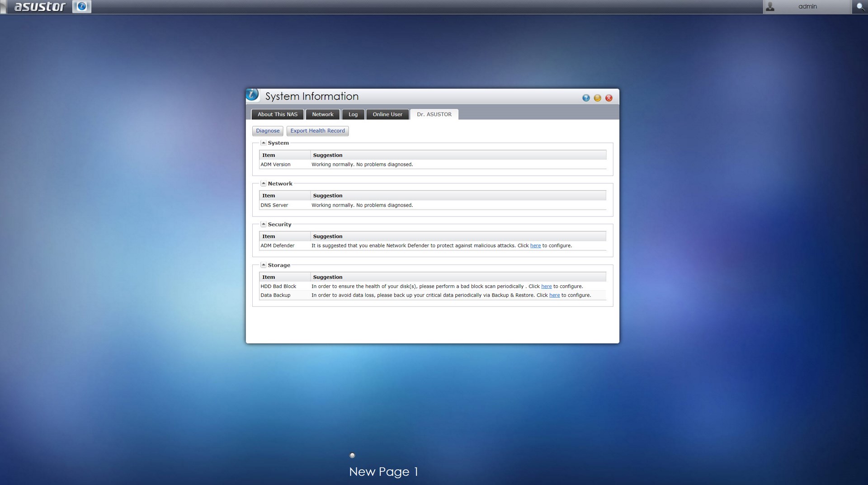The height and width of the screenshot is (485, 868).
Task: Close the System Information window
Action: click(609, 98)
